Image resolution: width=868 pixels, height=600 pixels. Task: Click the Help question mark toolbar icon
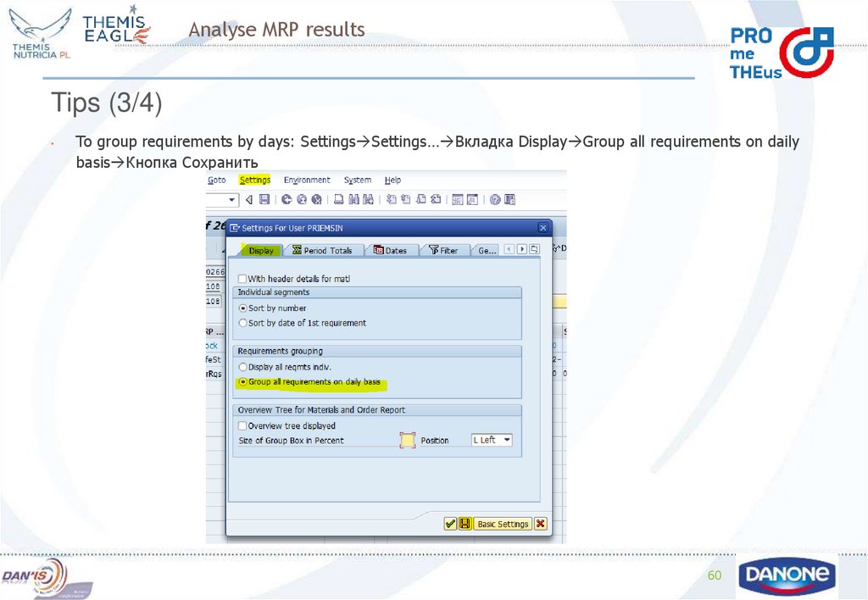495,200
